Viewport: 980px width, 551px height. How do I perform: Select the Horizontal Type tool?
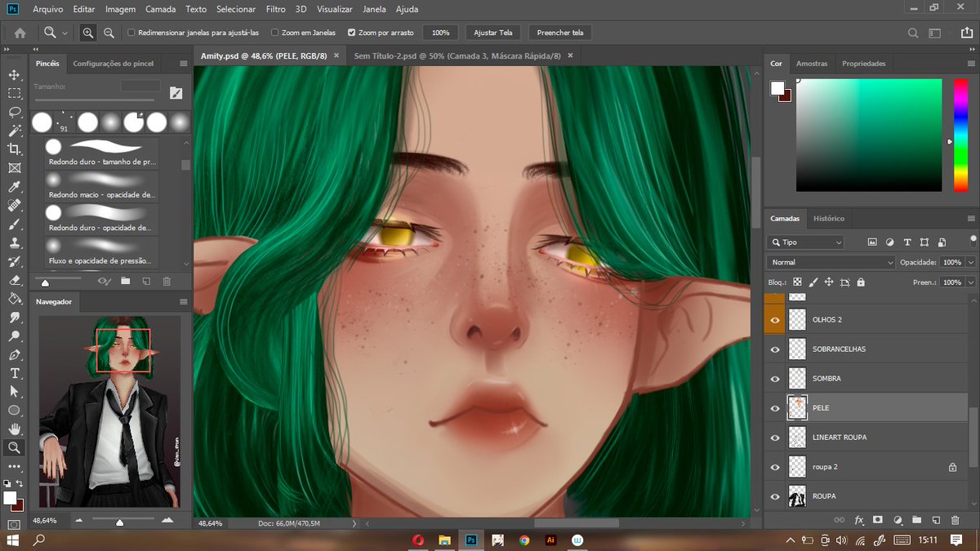14,373
